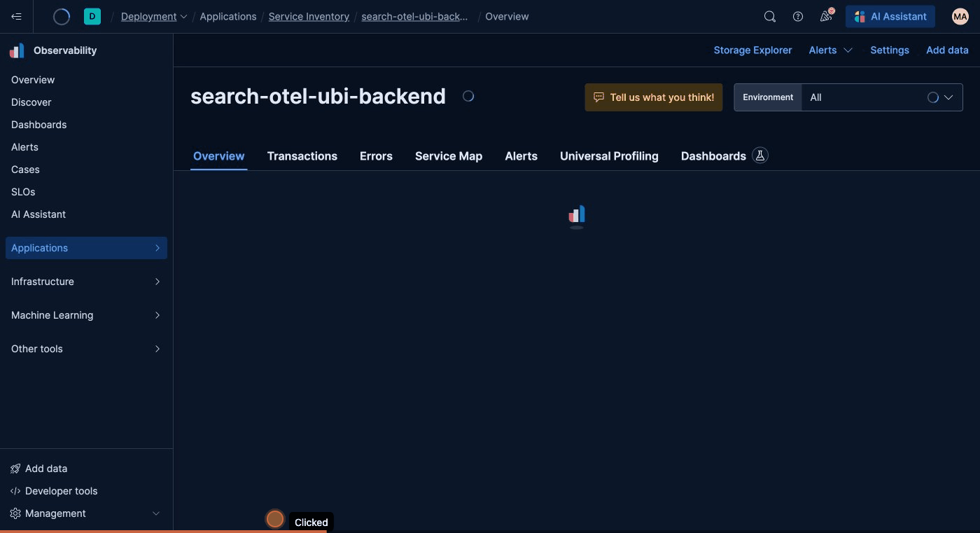Click the search-otel-ubi-backend page title
The height and width of the screenshot is (533, 980).
(318, 96)
